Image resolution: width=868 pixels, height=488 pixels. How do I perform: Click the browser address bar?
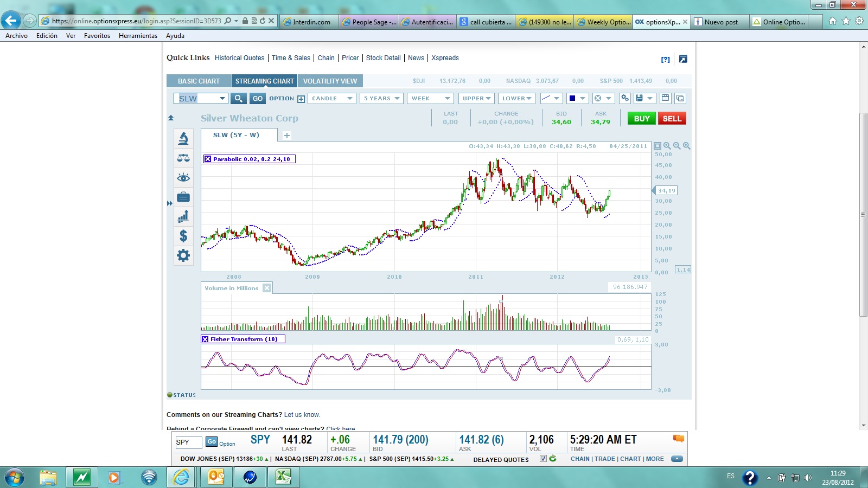point(136,21)
